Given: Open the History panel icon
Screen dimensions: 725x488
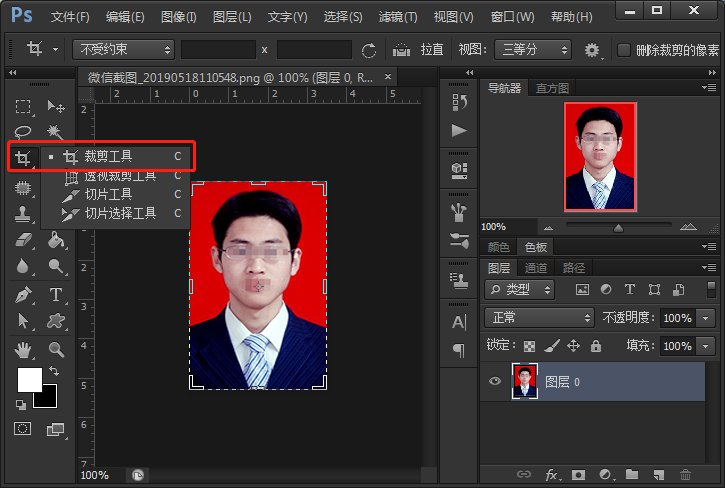Looking at the screenshot, I should 459,102.
